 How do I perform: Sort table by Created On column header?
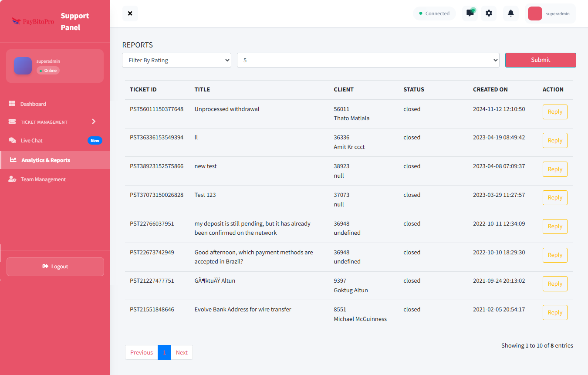490,89
